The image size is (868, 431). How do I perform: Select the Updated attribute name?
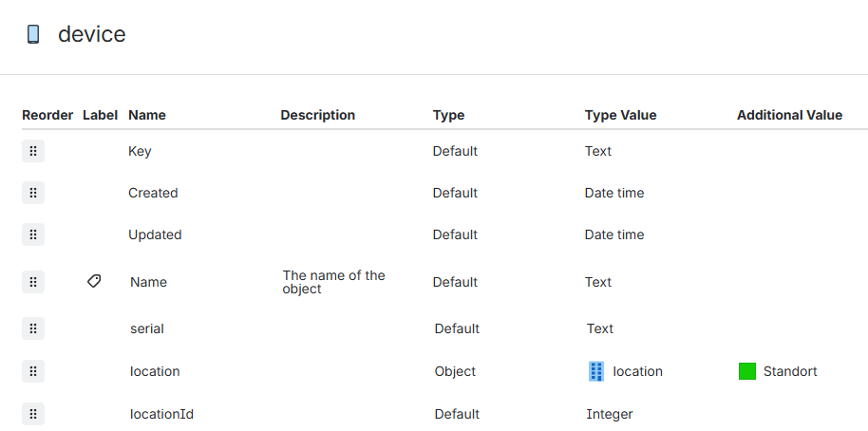[x=155, y=234]
